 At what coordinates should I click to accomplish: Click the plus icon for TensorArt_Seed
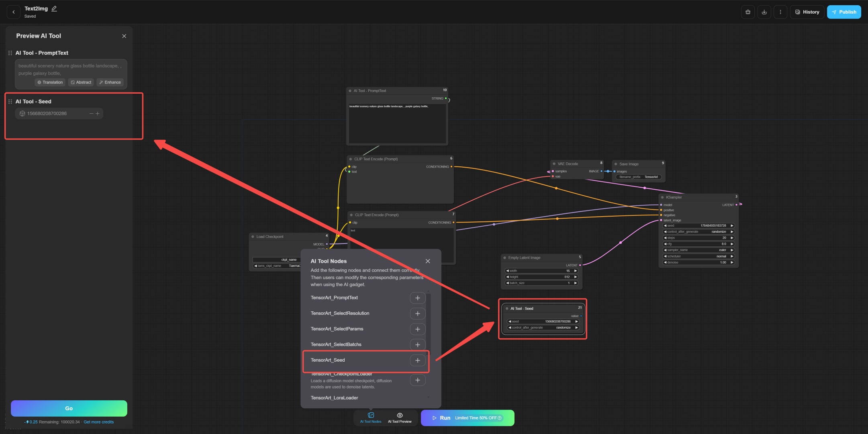pos(417,360)
